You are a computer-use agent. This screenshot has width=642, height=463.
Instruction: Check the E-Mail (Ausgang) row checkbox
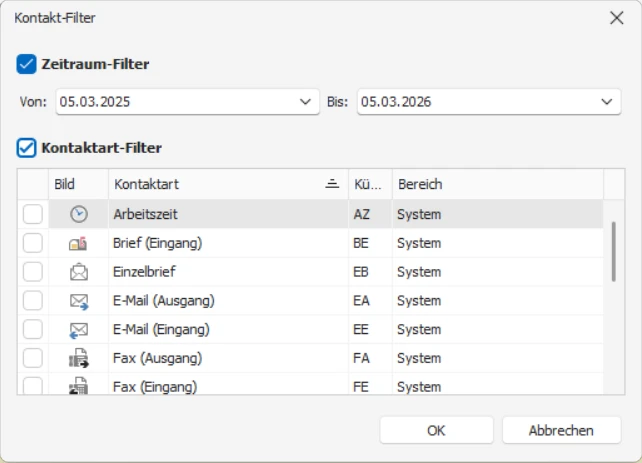[33, 301]
